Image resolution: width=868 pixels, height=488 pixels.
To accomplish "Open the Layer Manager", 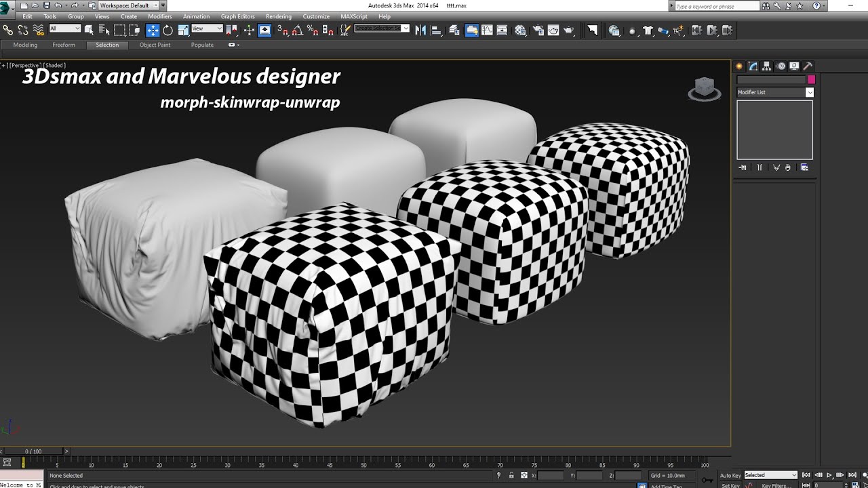I will tap(454, 30).
